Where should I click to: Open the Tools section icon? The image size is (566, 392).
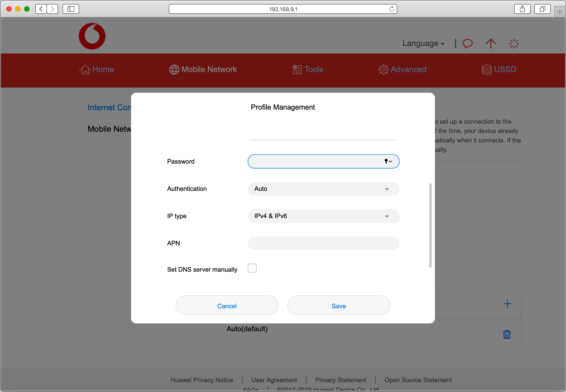(298, 69)
